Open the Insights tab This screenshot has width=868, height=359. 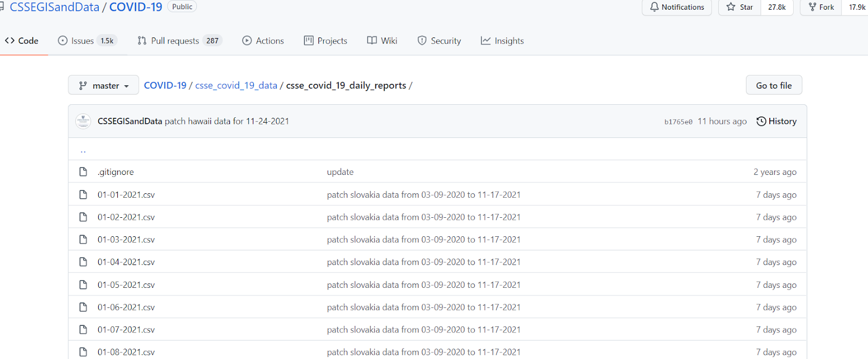(x=502, y=41)
